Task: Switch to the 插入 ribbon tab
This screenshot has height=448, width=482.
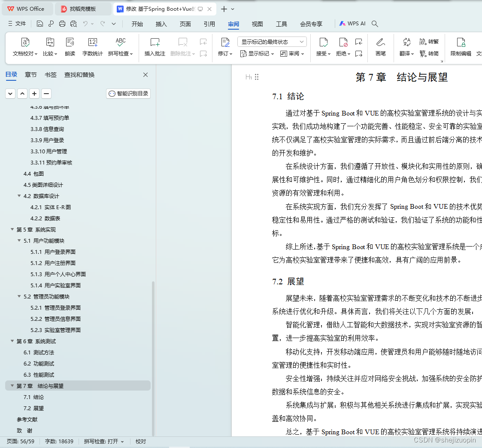Action: click(x=161, y=24)
